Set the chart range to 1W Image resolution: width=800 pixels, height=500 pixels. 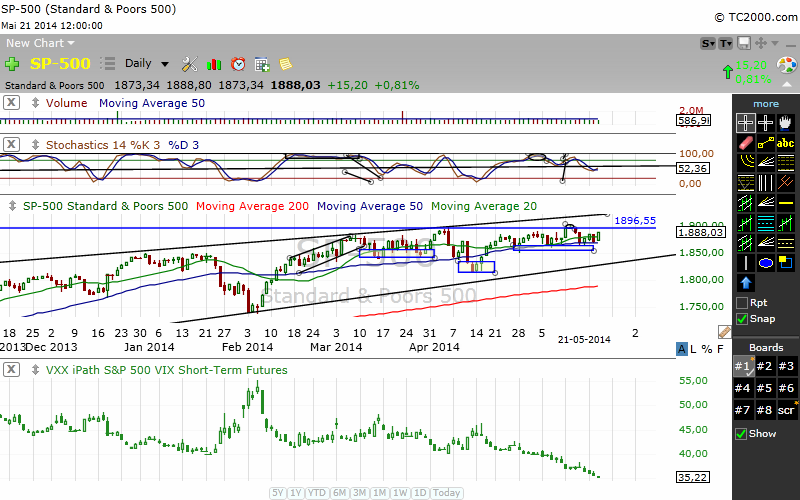(x=401, y=493)
